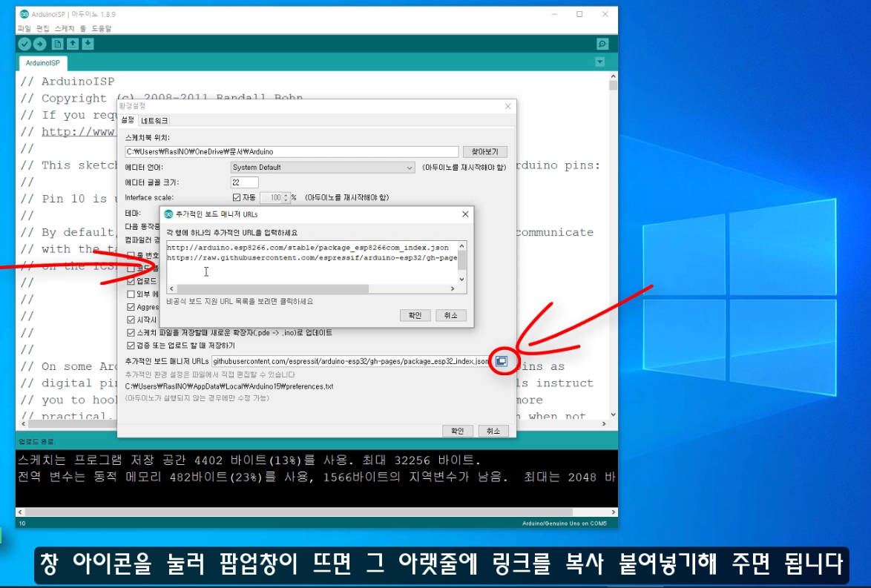Image resolution: width=871 pixels, height=588 pixels.
Task: Switch to the 네트워크 tab in preferences
Action: (154, 120)
